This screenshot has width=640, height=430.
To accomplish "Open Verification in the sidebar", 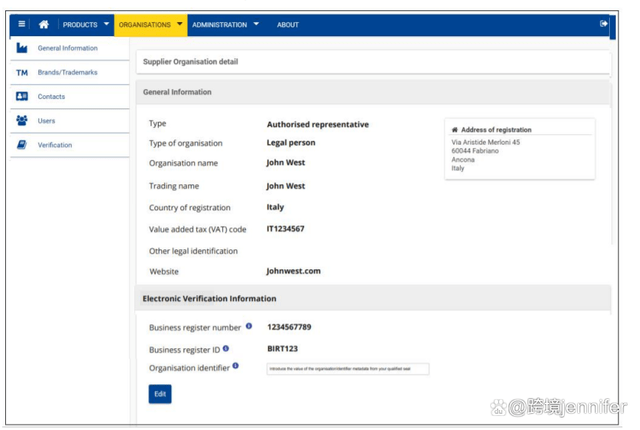I will click(x=55, y=145).
